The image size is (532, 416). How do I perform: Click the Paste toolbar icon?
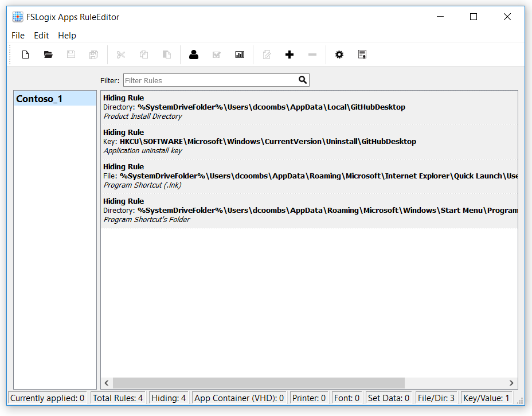point(167,55)
